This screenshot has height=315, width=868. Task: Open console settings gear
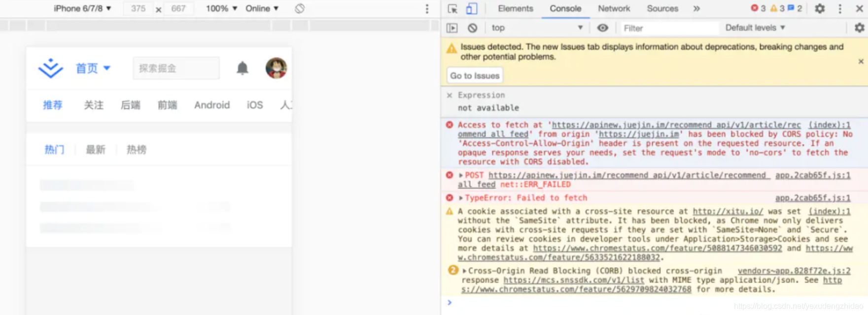click(860, 28)
